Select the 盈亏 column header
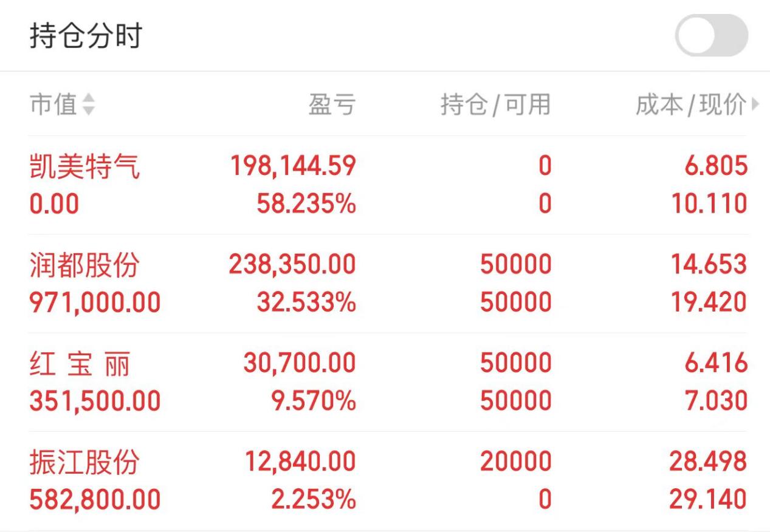Screen dimensions: 770x532 click(332, 104)
